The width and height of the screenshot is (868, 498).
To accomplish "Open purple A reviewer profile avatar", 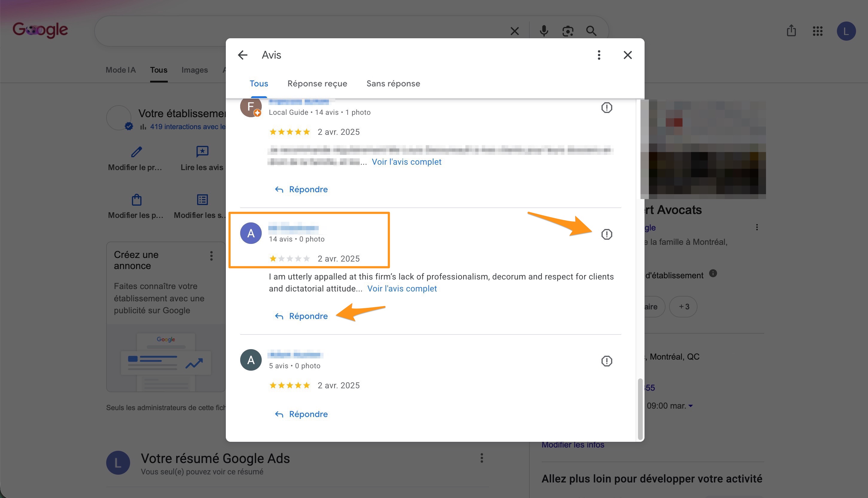I will point(251,233).
